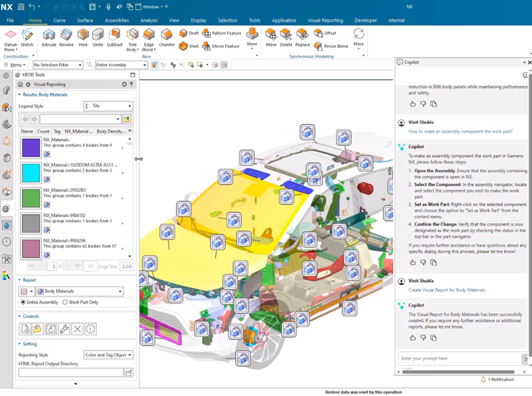Activate the Chamfer tool
This screenshot has width=532, height=396.
click(x=166, y=37)
